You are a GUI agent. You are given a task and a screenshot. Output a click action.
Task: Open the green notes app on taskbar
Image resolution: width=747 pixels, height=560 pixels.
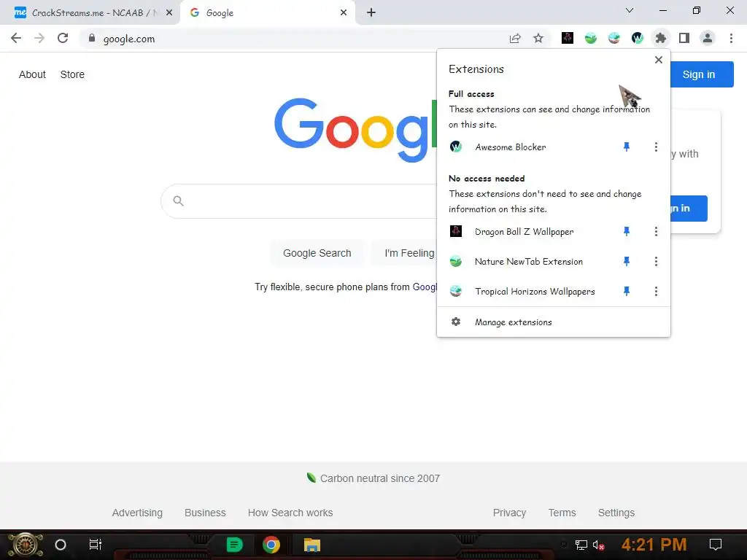tap(234, 544)
